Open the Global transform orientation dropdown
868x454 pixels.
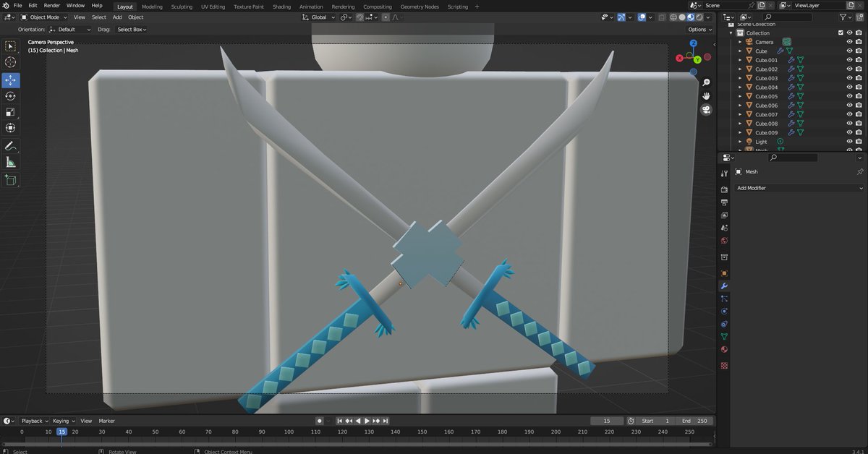[319, 17]
